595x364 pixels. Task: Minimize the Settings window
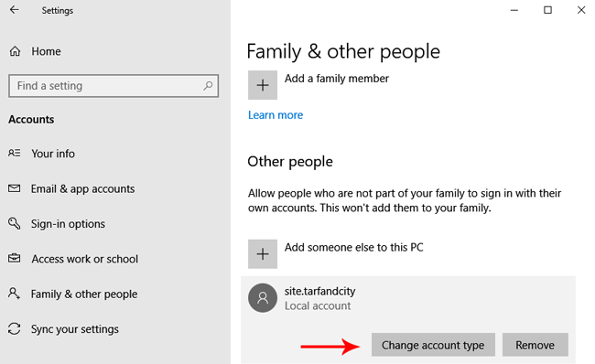pos(514,10)
